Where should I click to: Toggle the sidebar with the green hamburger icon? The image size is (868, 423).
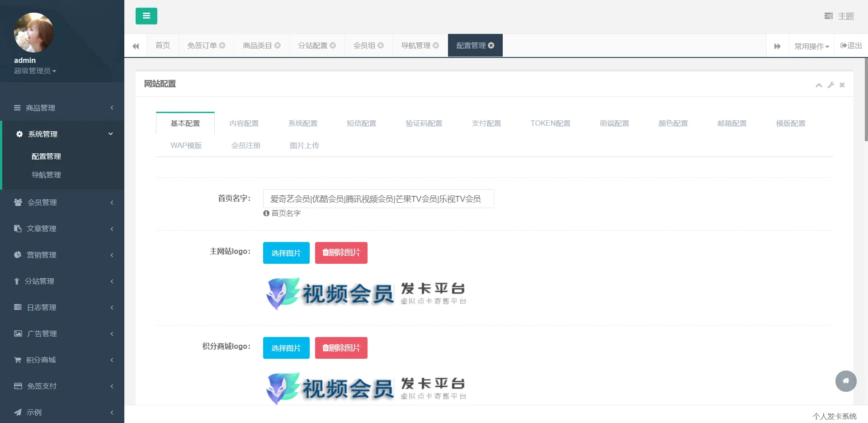(146, 16)
